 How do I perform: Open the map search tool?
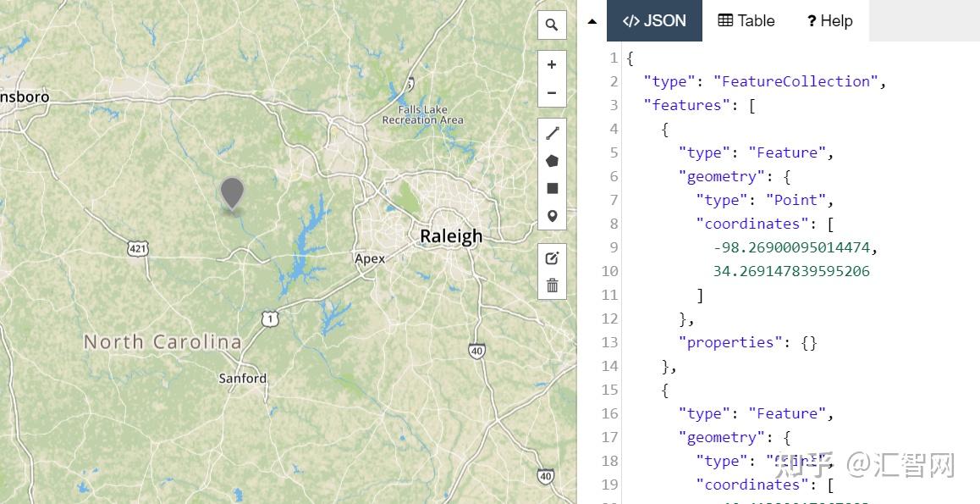coord(552,25)
